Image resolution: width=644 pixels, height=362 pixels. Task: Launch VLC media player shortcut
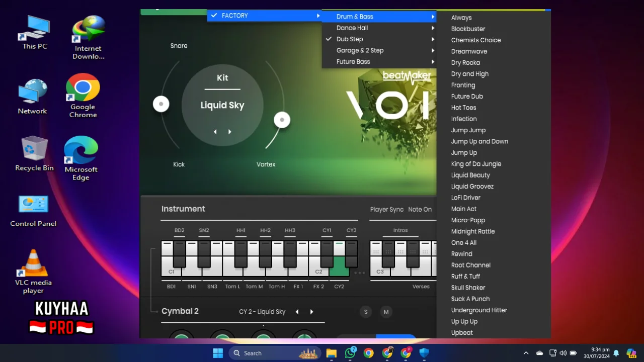33,271
